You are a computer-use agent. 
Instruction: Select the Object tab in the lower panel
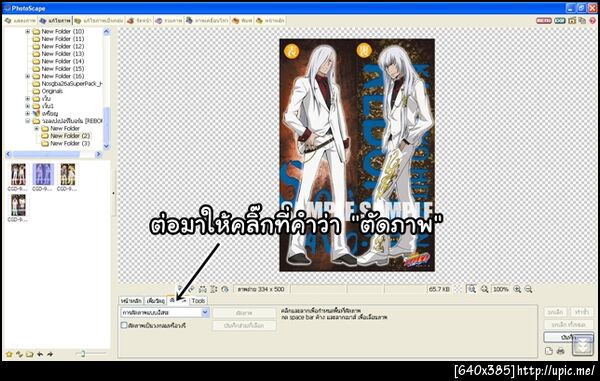[156, 301]
